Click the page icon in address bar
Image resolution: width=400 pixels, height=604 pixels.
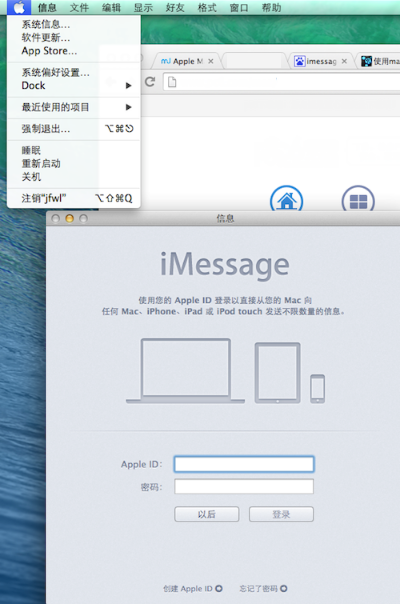pyautogui.click(x=172, y=82)
